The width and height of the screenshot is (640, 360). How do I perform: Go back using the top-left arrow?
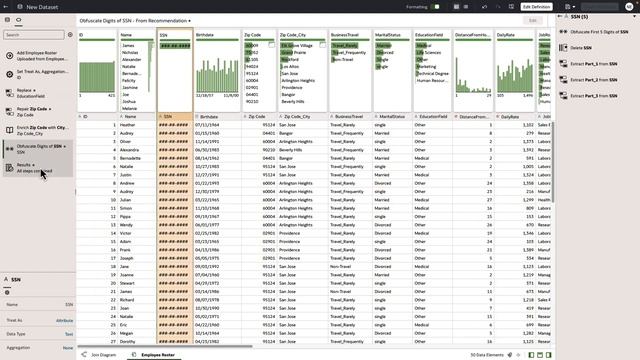(x=6, y=7)
